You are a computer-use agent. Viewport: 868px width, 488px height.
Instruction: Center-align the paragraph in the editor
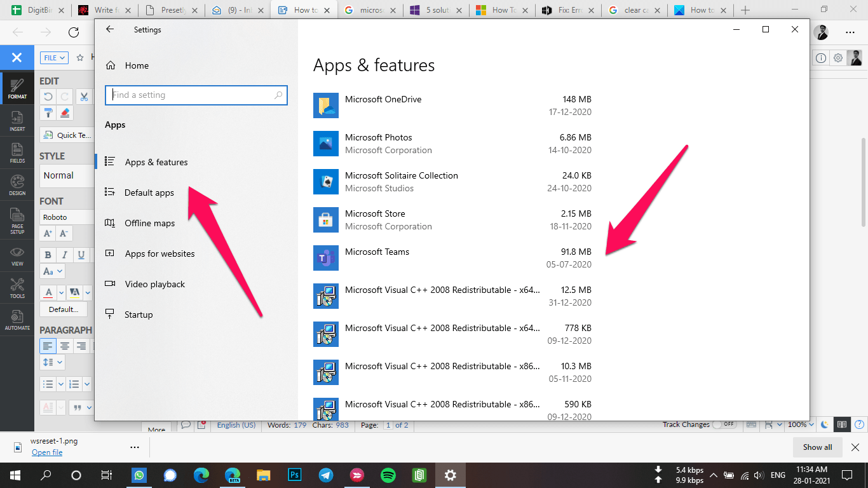(64, 346)
